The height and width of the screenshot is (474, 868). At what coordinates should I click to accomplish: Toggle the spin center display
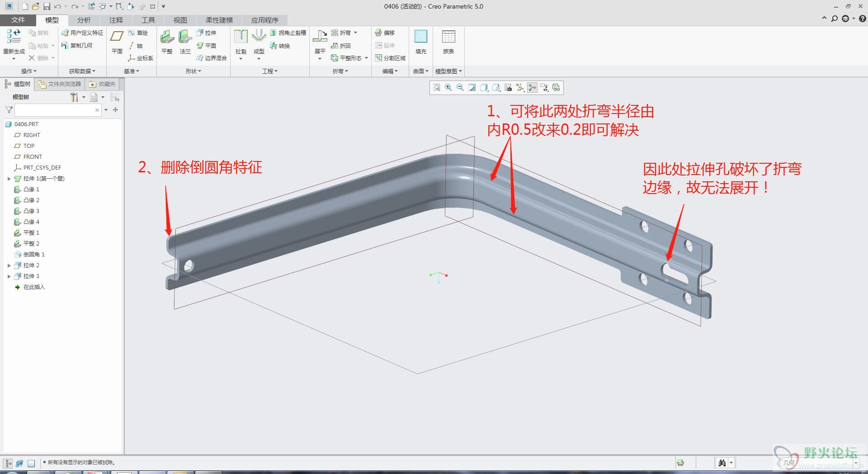[532, 87]
